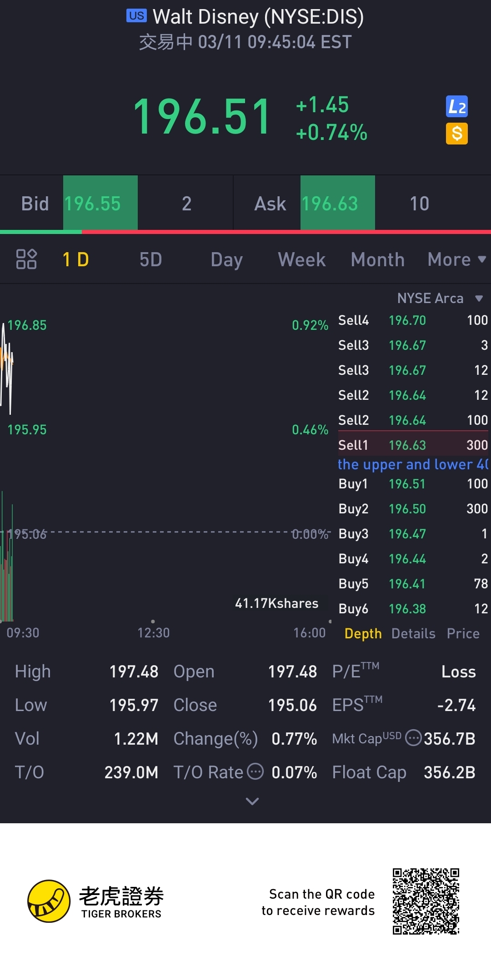The height and width of the screenshot is (980, 491).
Task: Switch to the Week chart tab
Action: point(302,259)
